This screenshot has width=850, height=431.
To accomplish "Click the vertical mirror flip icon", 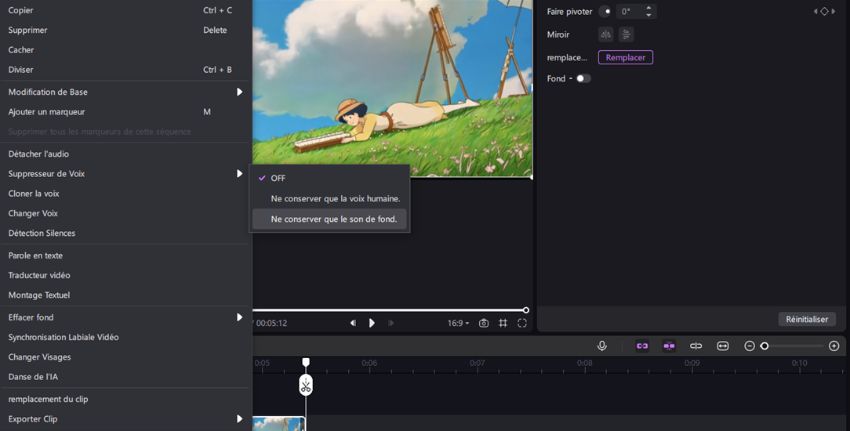I will pyautogui.click(x=626, y=34).
